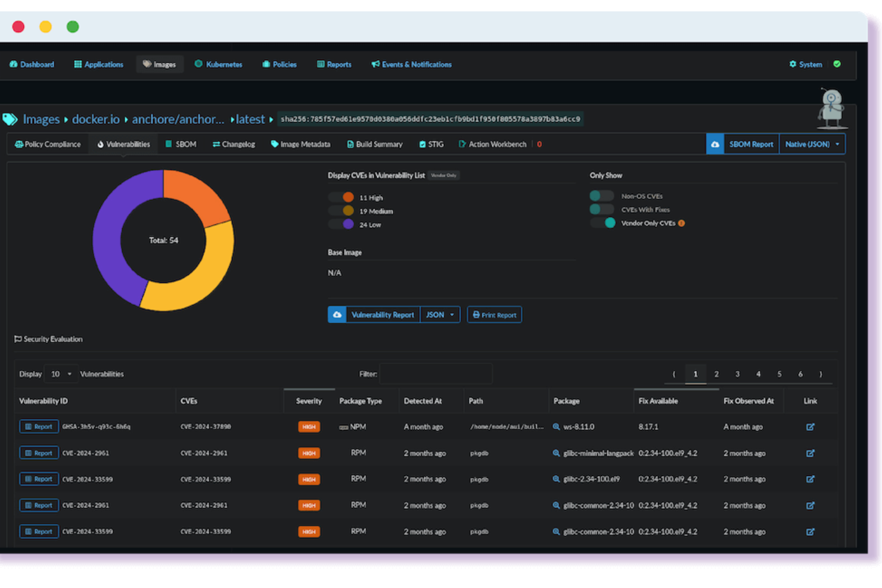Switch to the STIG tab
Screen dimensions: 882x588
tap(431, 144)
